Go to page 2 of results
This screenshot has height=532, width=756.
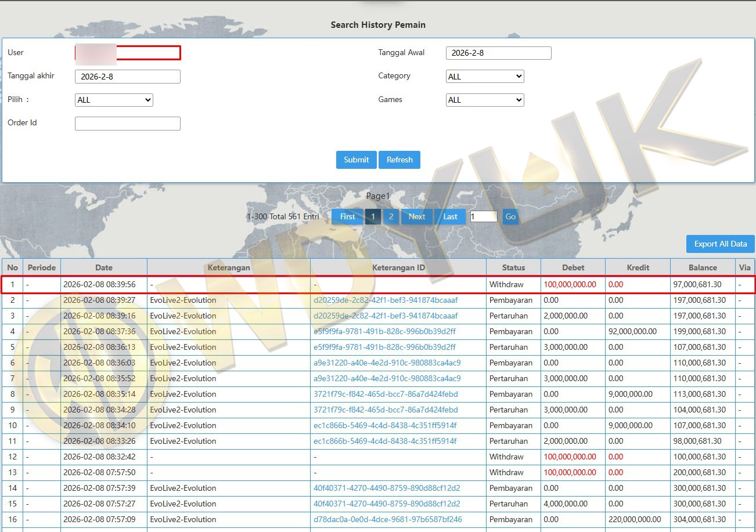(391, 216)
